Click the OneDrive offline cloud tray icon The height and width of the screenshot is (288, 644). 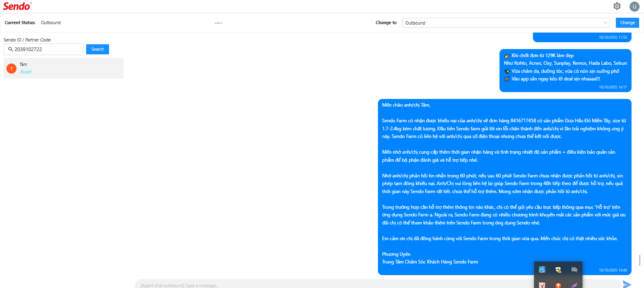tap(574, 269)
